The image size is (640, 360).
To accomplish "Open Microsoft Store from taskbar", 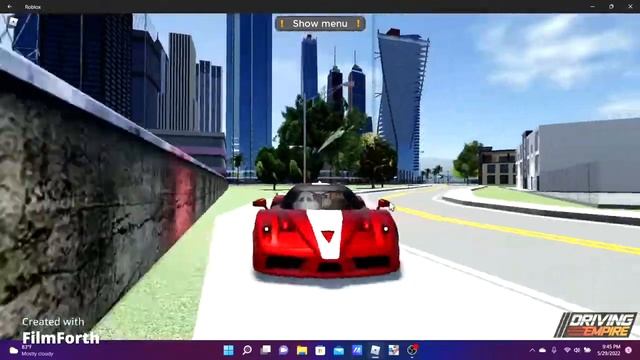I will (320, 350).
